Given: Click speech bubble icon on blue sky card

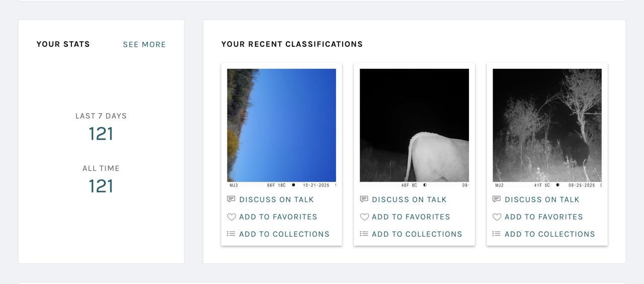Looking at the screenshot, I should (x=231, y=200).
